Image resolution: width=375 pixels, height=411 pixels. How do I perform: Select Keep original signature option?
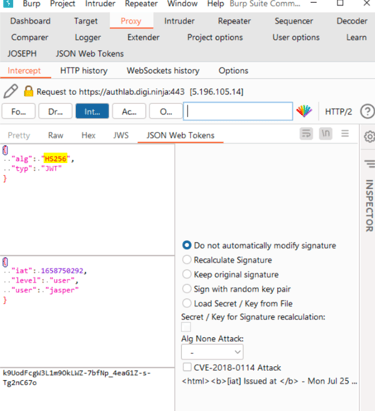(x=187, y=274)
